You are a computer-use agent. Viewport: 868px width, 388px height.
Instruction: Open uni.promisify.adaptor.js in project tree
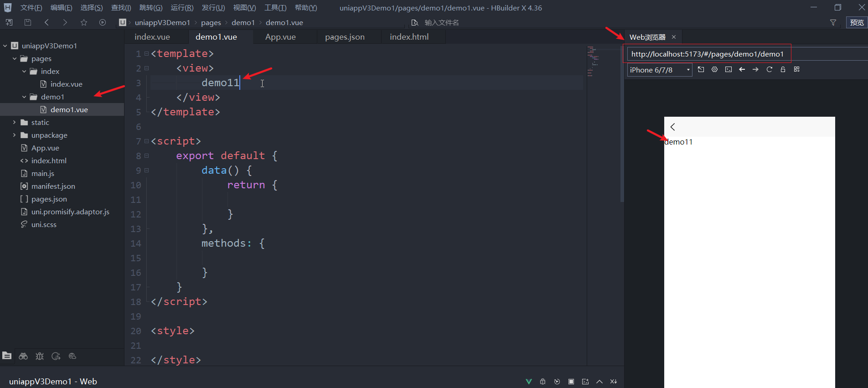click(70, 212)
